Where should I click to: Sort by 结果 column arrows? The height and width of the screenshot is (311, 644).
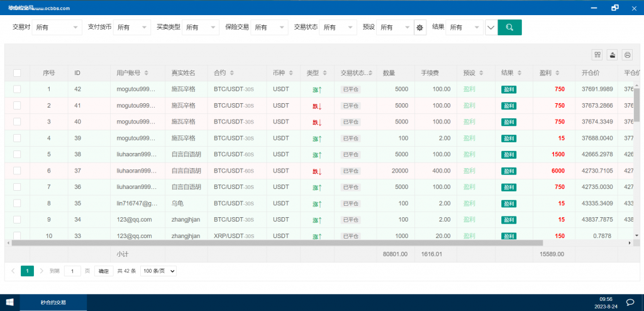519,73
